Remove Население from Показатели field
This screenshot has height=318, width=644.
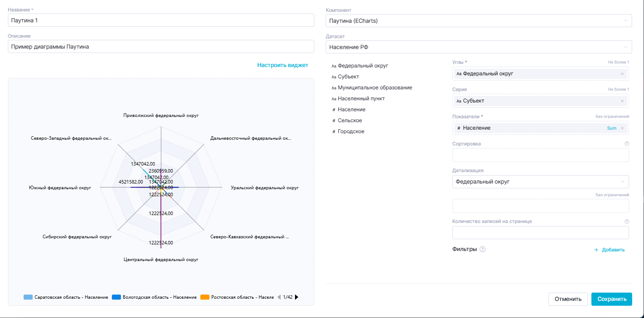click(x=622, y=128)
